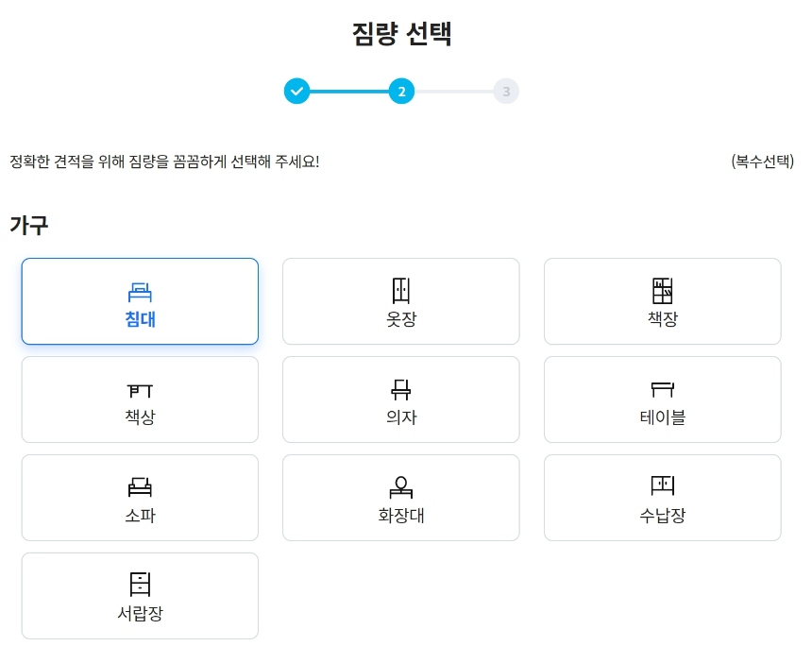Deselect the highlighted 침대 card
This screenshot has width=812, height=663.
(140, 300)
